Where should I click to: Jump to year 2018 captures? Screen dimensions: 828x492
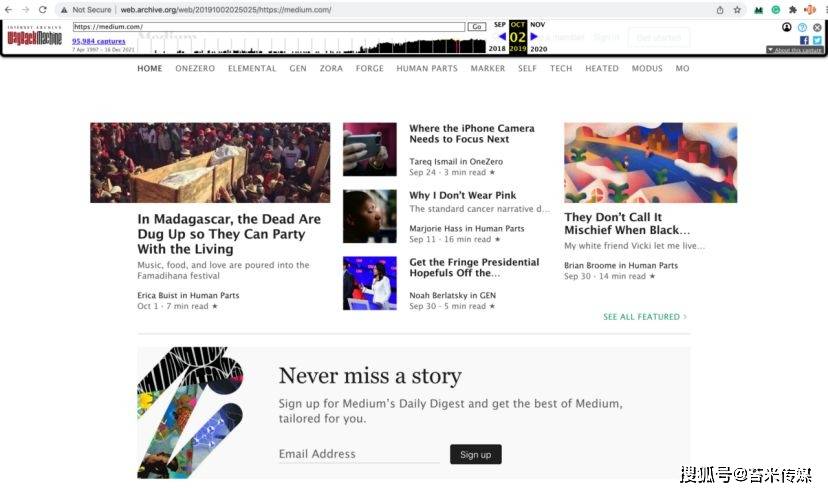click(x=497, y=49)
